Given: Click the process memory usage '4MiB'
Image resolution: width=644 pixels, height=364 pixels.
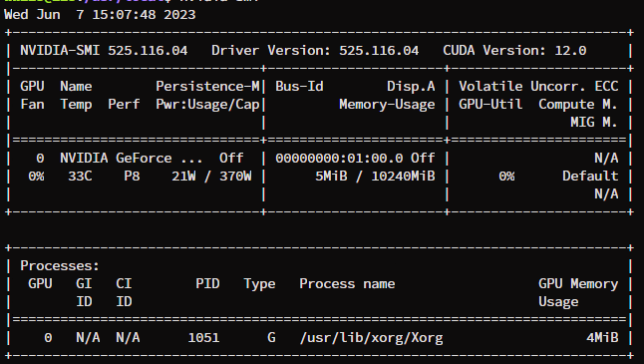Looking at the screenshot, I should tap(602, 338).
